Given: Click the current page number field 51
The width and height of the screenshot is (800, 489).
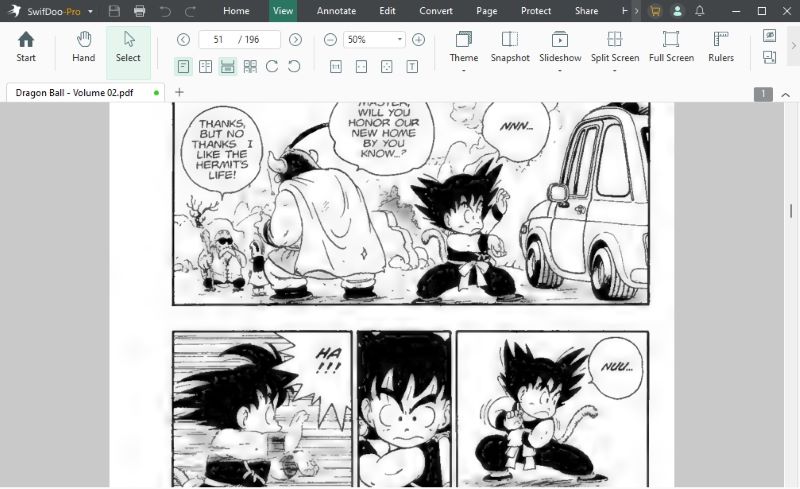Looking at the screenshot, I should (x=218, y=39).
